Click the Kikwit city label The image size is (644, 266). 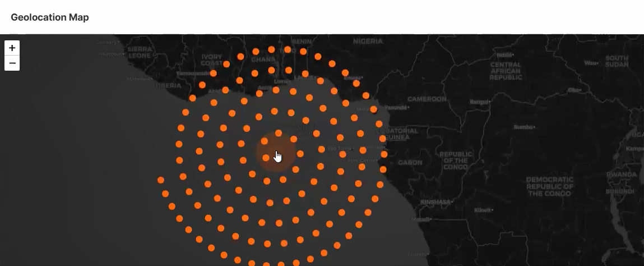(483, 210)
